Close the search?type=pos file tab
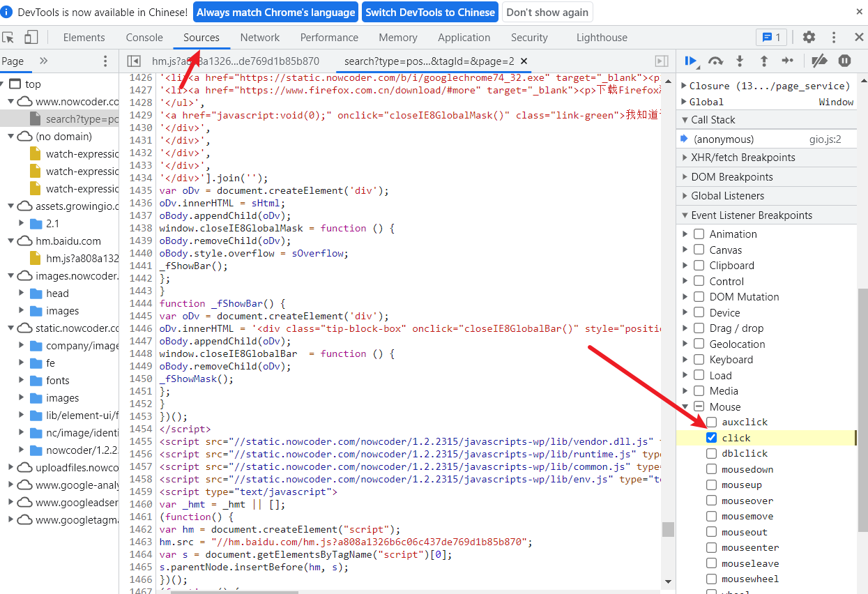Viewport: 868px width, 594px height. 524,61
